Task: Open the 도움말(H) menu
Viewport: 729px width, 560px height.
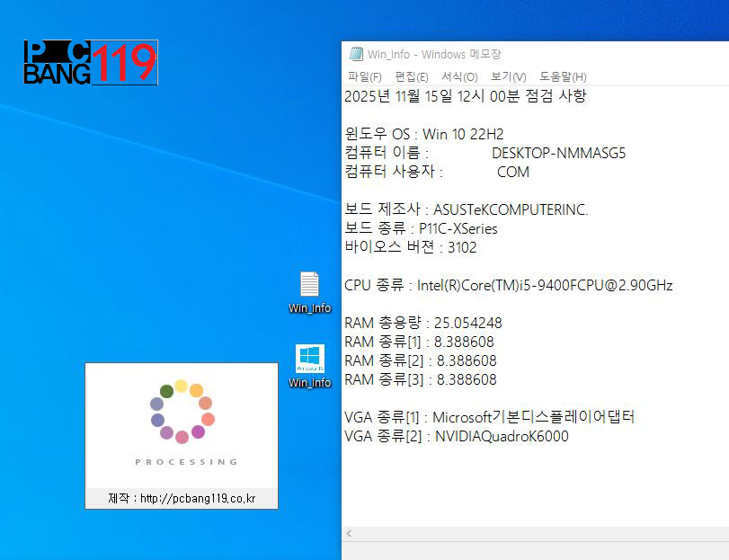Action: [x=563, y=76]
